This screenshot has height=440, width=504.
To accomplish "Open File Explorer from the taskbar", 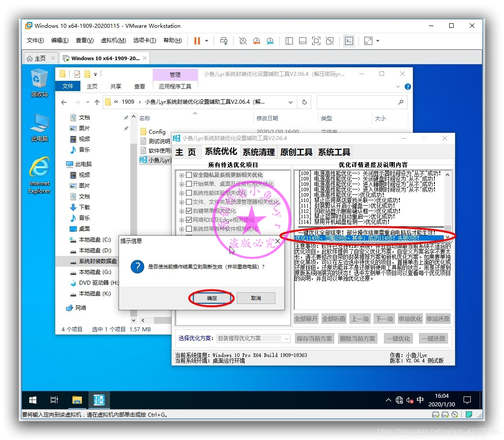I will point(77,400).
